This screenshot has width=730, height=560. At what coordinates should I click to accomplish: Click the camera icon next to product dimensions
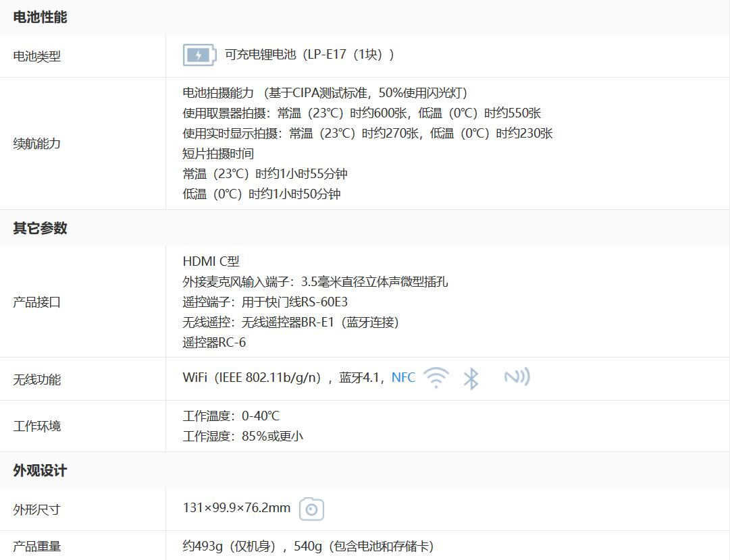312,509
